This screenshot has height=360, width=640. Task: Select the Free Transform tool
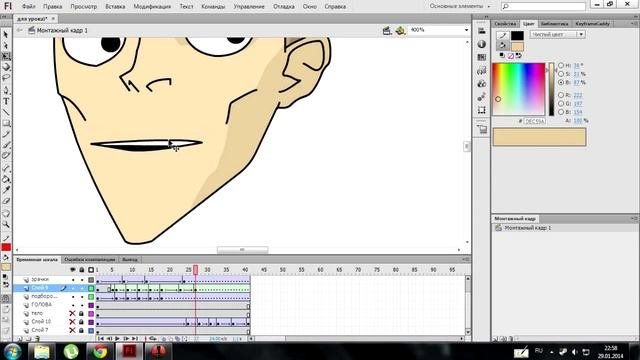[x=6, y=56]
